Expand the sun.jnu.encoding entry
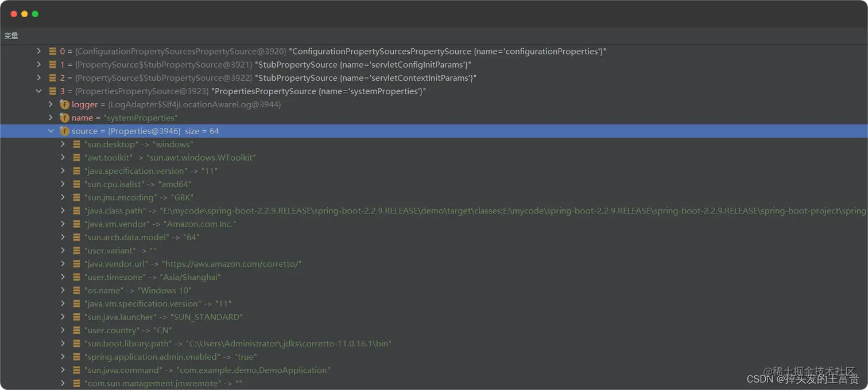 tap(63, 197)
